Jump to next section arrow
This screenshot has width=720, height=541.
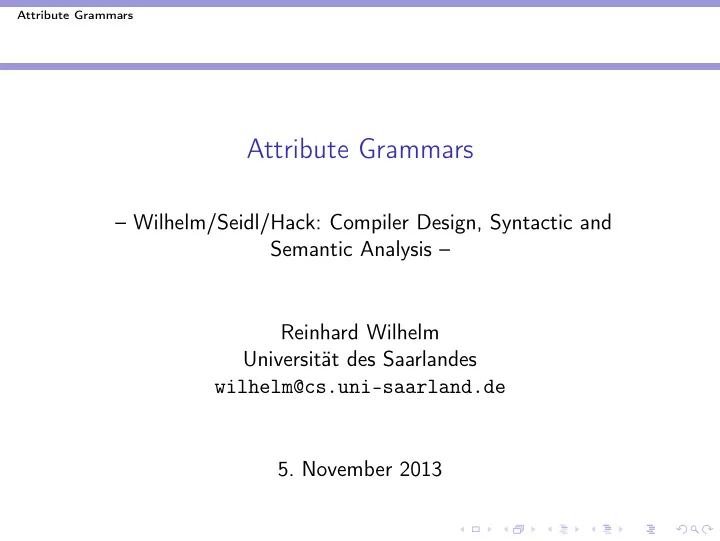point(621,530)
